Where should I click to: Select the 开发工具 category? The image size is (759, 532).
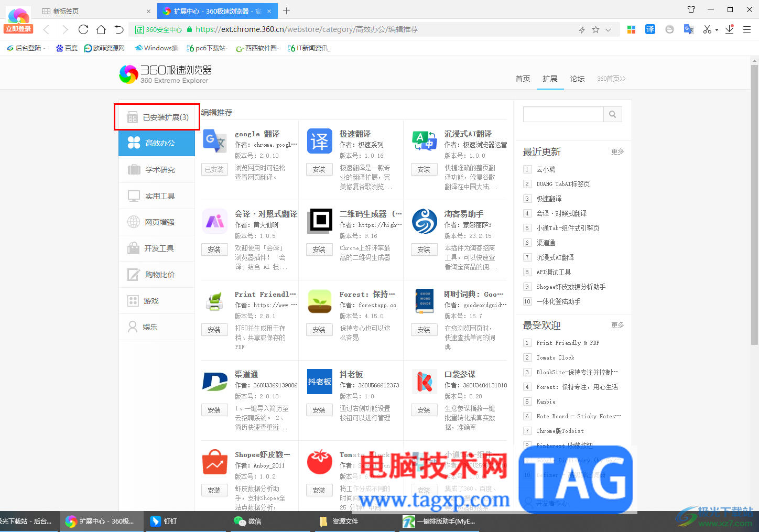tap(157, 248)
